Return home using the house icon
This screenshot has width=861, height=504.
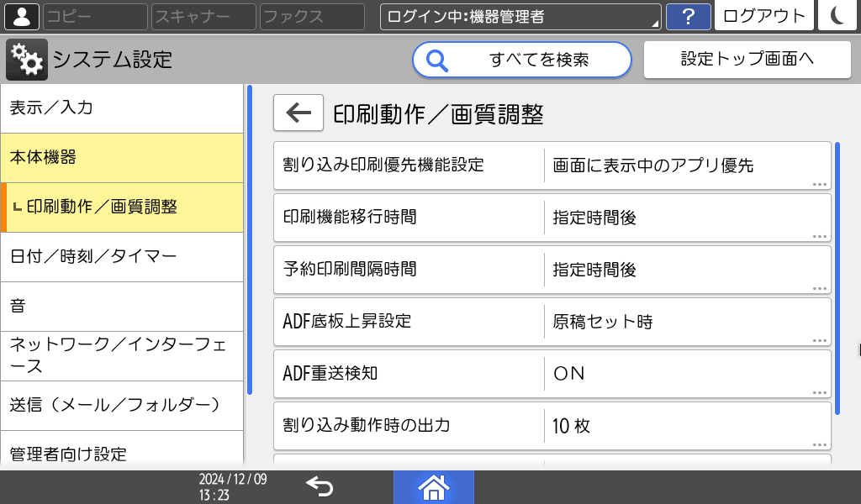[x=433, y=486]
